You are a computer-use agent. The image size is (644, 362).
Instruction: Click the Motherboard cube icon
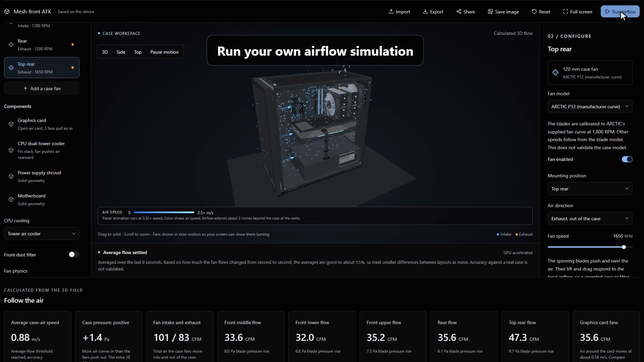tap(11, 199)
